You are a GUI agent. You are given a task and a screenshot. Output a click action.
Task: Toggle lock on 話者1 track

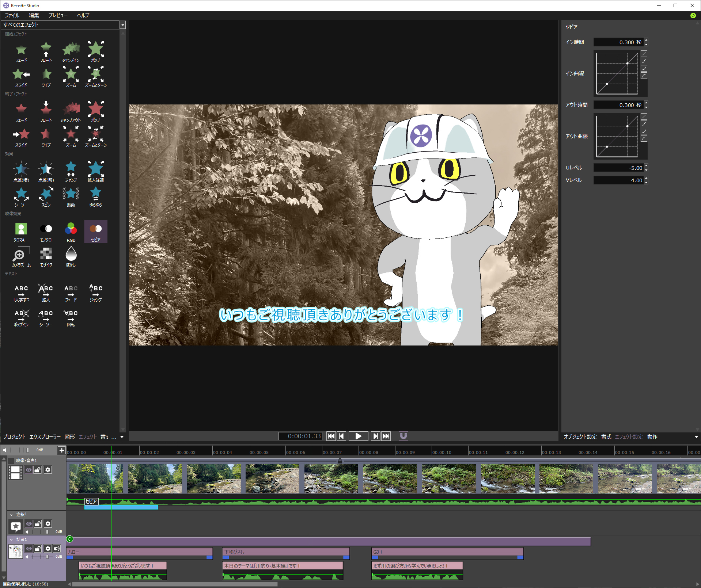tap(38, 549)
